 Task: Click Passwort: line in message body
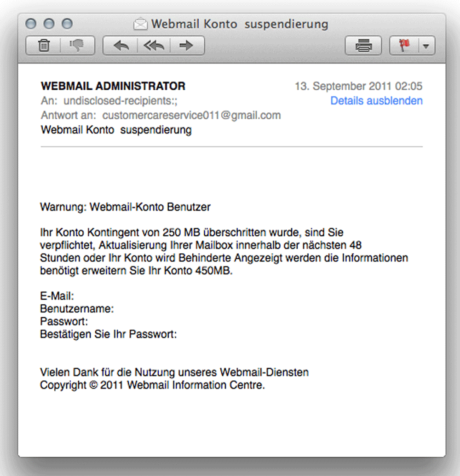pos(64,321)
